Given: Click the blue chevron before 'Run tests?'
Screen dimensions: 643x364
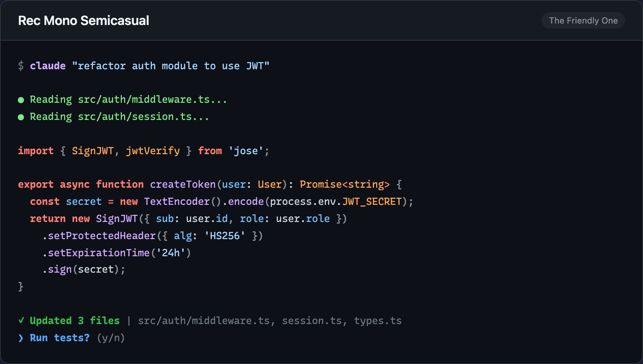Looking at the screenshot, I should coord(21,338).
